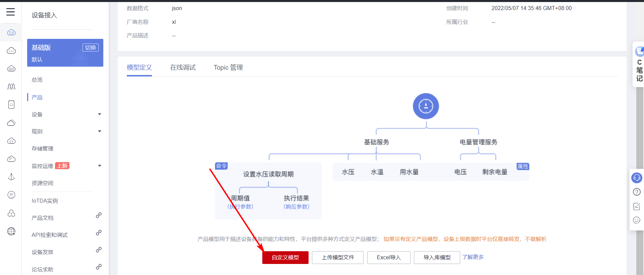Open the 设备发放 link
The width and height of the screenshot is (644, 275).
click(43, 252)
